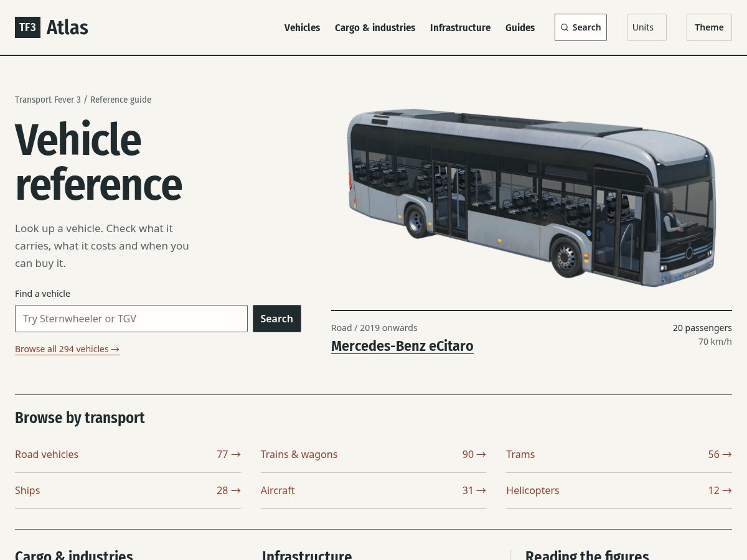Open the Atlas home title
Image resolution: width=747 pixels, height=560 pixels.
pyautogui.click(x=67, y=27)
